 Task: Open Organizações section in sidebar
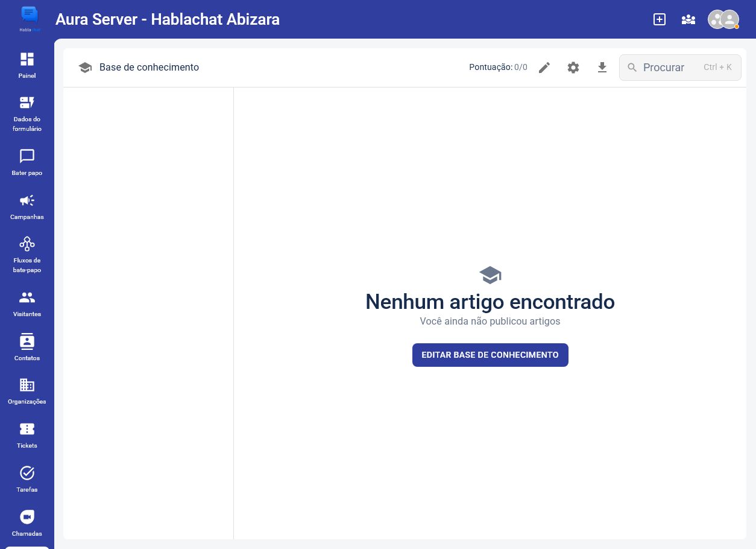pyautogui.click(x=27, y=391)
